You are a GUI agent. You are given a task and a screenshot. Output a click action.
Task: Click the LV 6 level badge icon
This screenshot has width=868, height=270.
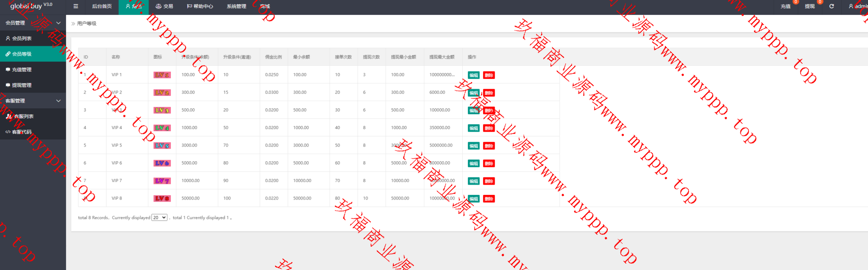[162, 163]
